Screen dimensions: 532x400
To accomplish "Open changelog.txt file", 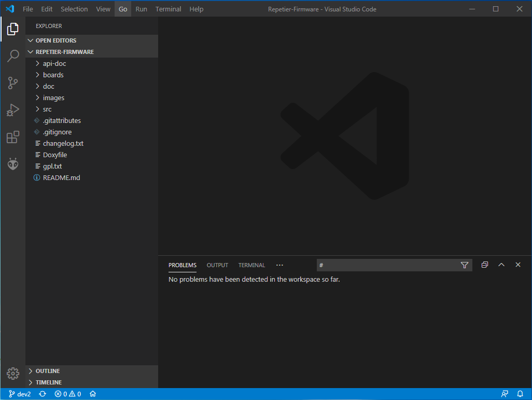I will [92, 144].
